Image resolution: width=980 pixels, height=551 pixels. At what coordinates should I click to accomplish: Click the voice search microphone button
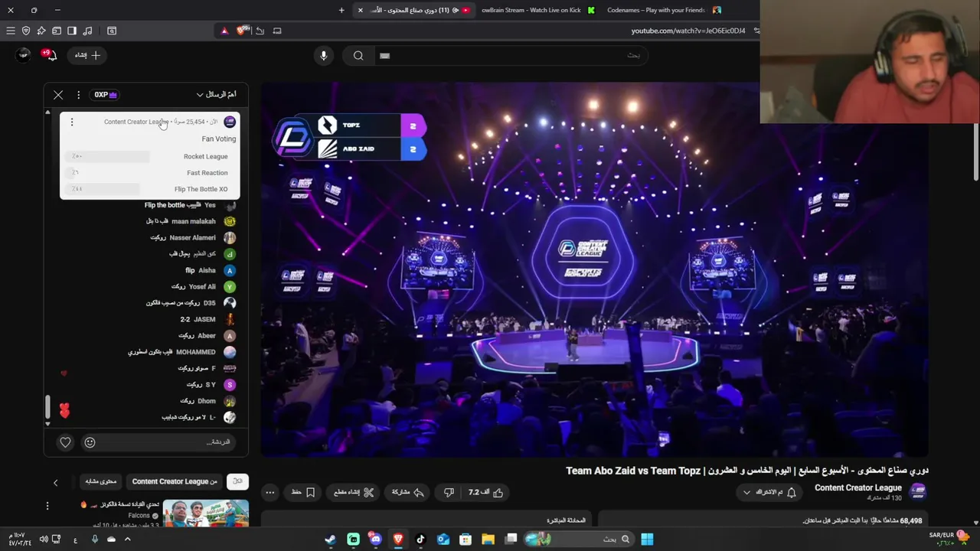point(323,55)
